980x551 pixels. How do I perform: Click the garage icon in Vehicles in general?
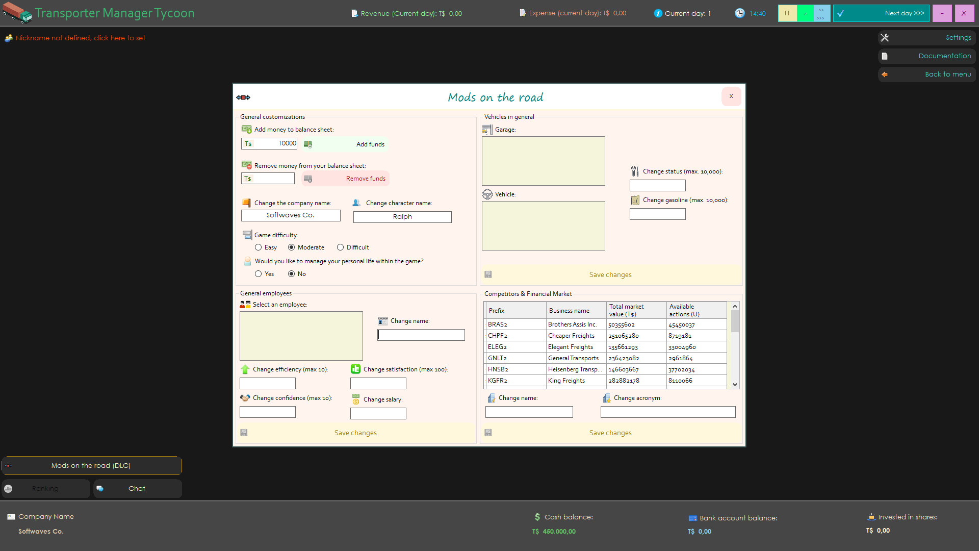tap(486, 129)
